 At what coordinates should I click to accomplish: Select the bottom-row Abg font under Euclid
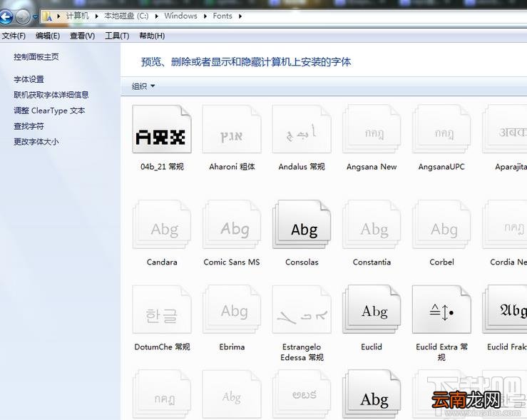(372, 394)
